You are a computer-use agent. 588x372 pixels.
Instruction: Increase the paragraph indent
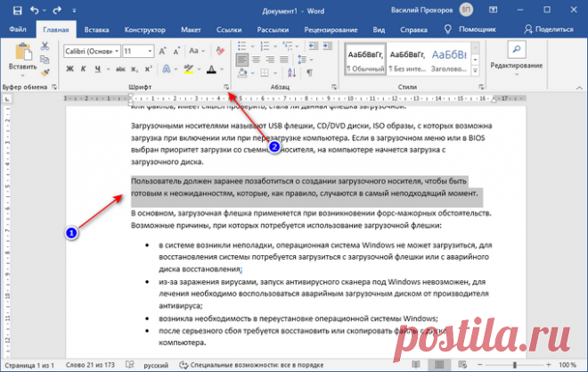(x=327, y=46)
